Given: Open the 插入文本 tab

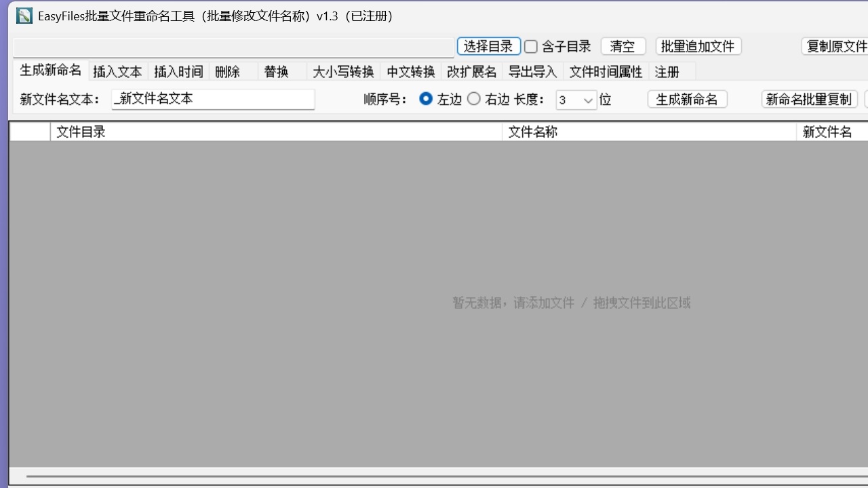Looking at the screenshot, I should tap(117, 72).
